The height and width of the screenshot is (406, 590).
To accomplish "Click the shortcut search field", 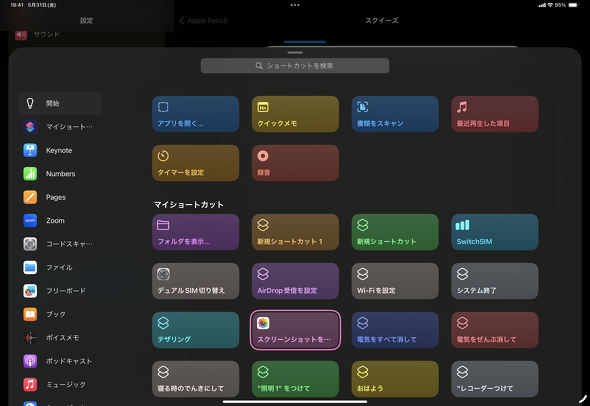I will 295,66.
